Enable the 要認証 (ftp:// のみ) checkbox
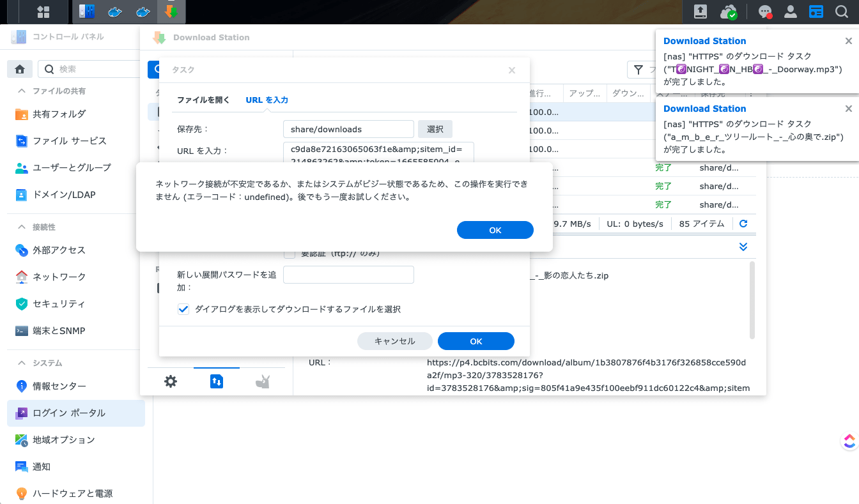859x504 pixels. click(x=290, y=253)
